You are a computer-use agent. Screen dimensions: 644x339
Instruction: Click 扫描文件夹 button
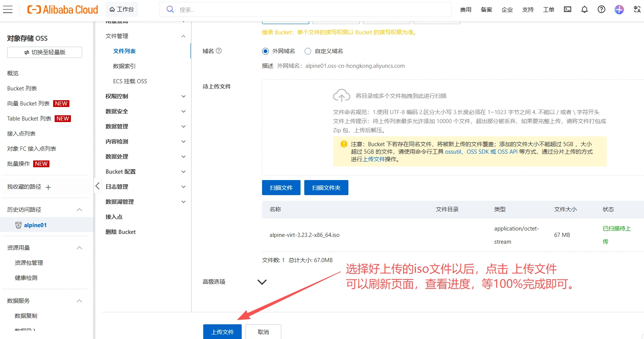(326, 188)
